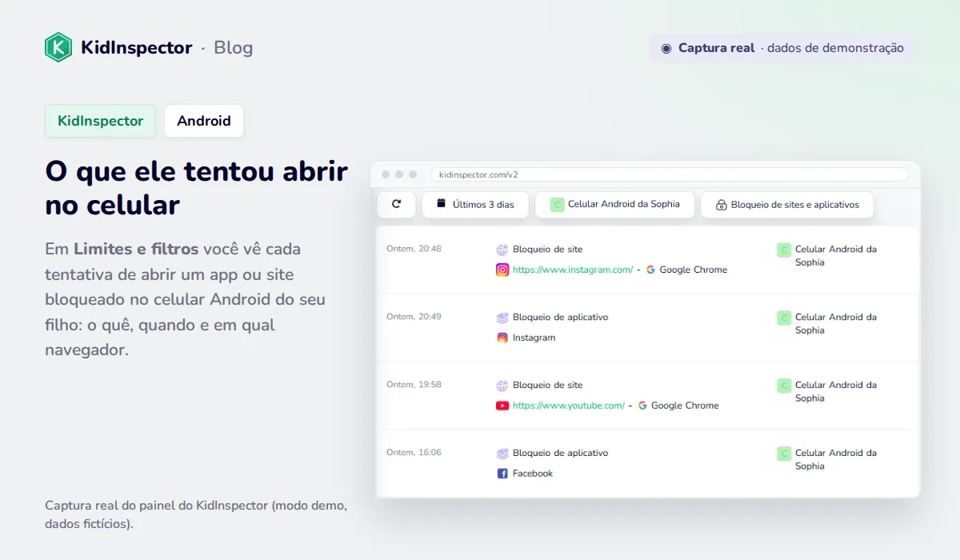
Task: Click the globe icon in the 19:58 row
Action: coord(502,386)
